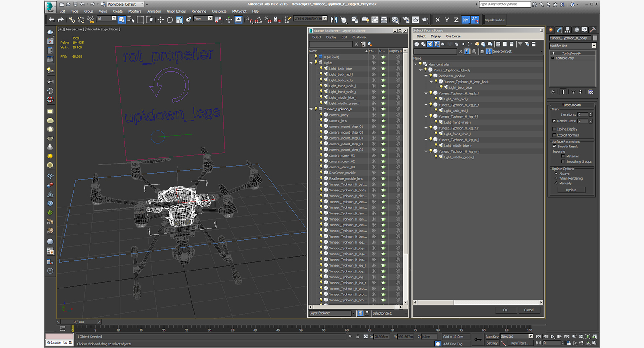Click the Update button in TurboSmooth
This screenshot has height=348, width=644.
pos(571,190)
